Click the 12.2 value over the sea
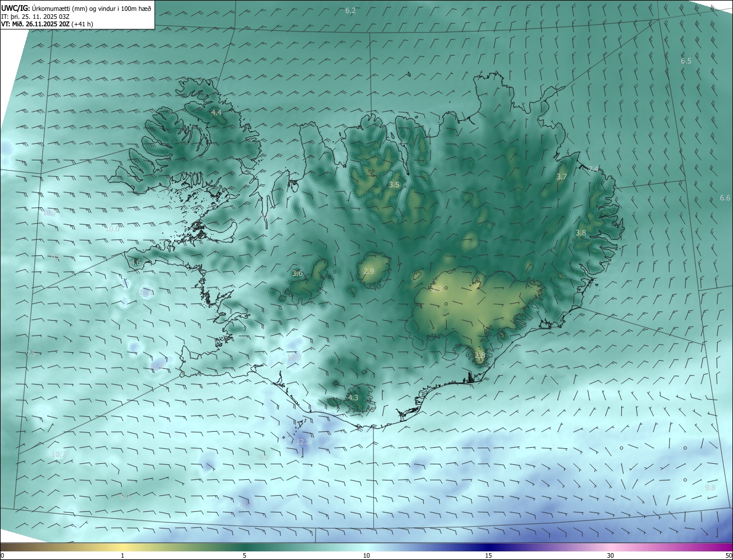733x560 pixels. (x=304, y=441)
